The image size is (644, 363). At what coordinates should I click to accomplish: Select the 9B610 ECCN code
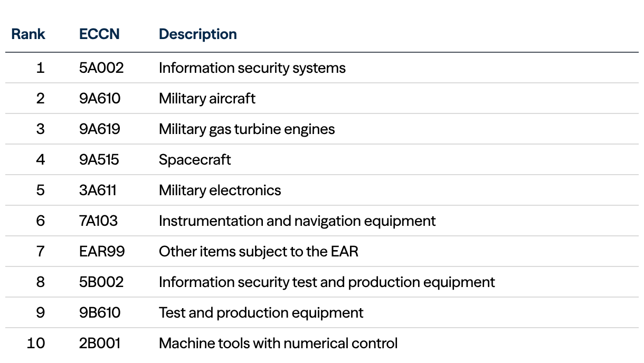tap(100, 313)
